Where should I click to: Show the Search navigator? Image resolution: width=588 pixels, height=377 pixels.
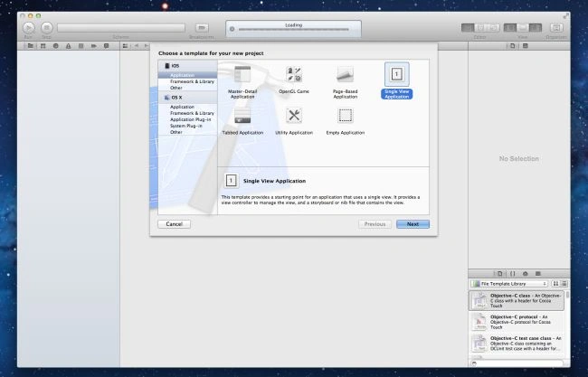point(55,46)
